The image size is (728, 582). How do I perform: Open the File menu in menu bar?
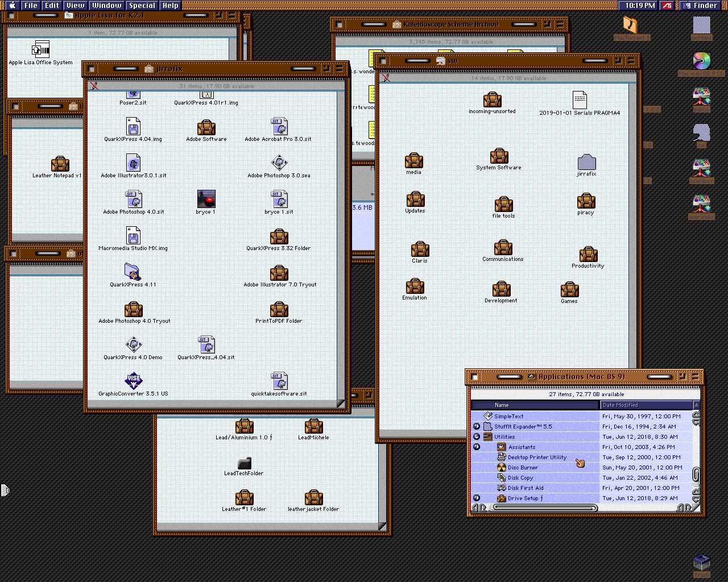tap(31, 5)
